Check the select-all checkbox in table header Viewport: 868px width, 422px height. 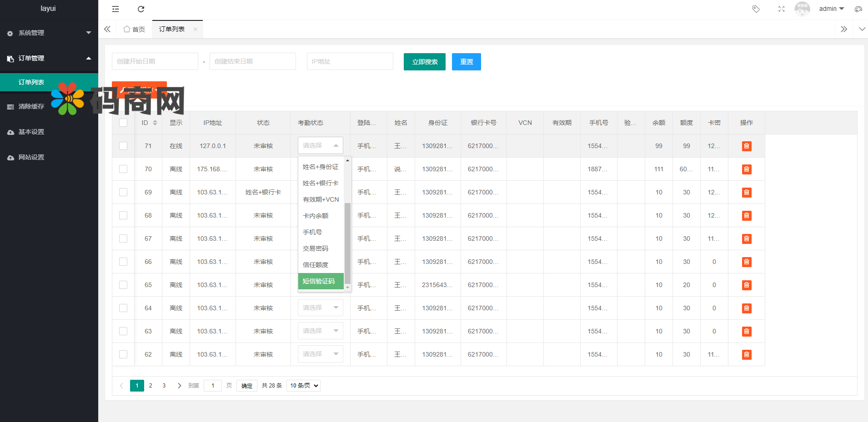pos(123,123)
